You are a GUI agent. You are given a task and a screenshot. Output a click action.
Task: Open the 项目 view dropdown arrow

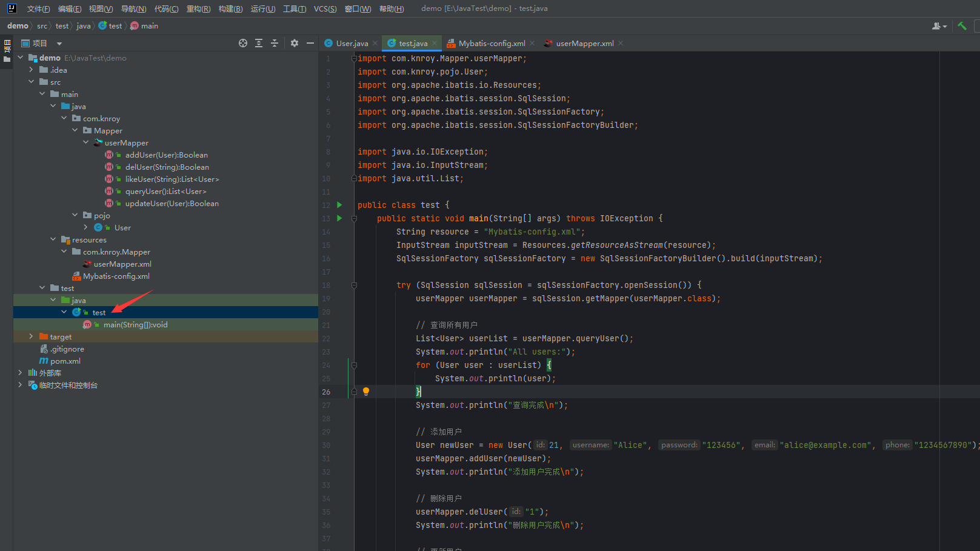[59, 44]
